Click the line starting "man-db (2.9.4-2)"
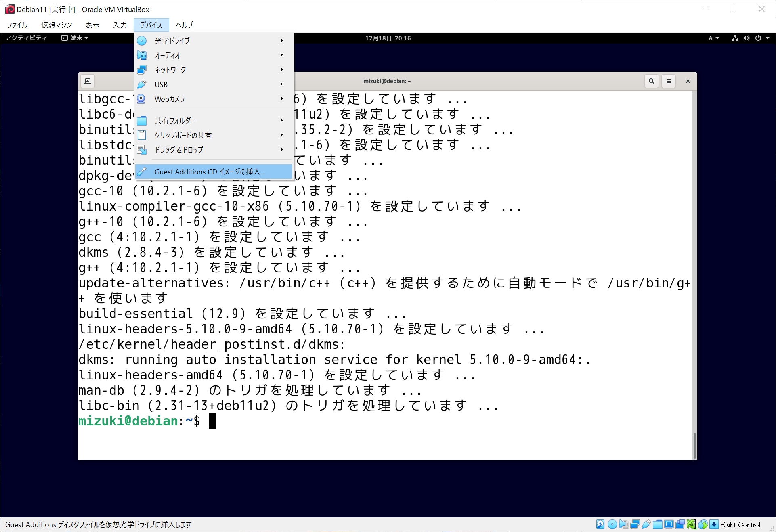 (250, 390)
